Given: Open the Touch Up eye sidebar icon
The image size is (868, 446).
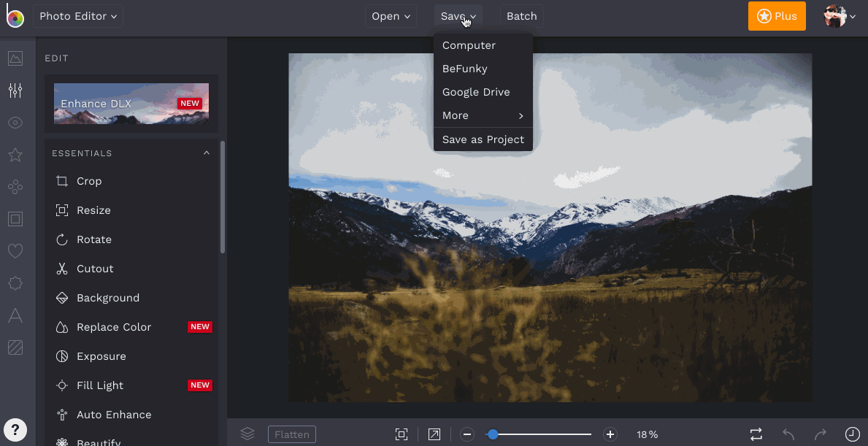Looking at the screenshot, I should tap(15, 123).
